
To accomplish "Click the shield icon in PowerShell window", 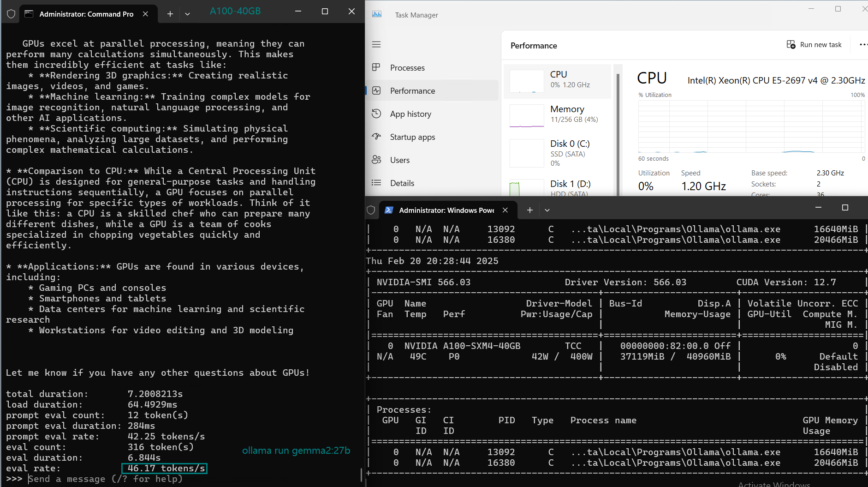I will (371, 210).
